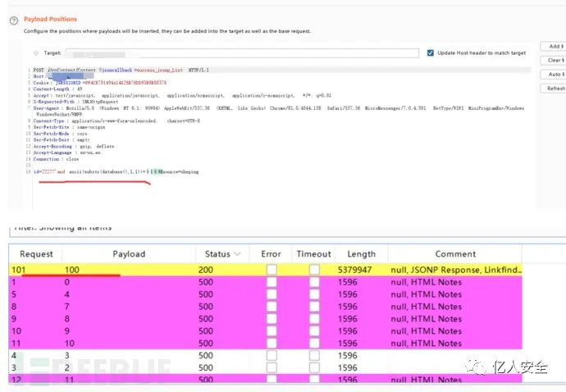Click into the Target input field
Image resolution: width=566 pixels, height=392 pixels.
pyautogui.click(x=242, y=53)
